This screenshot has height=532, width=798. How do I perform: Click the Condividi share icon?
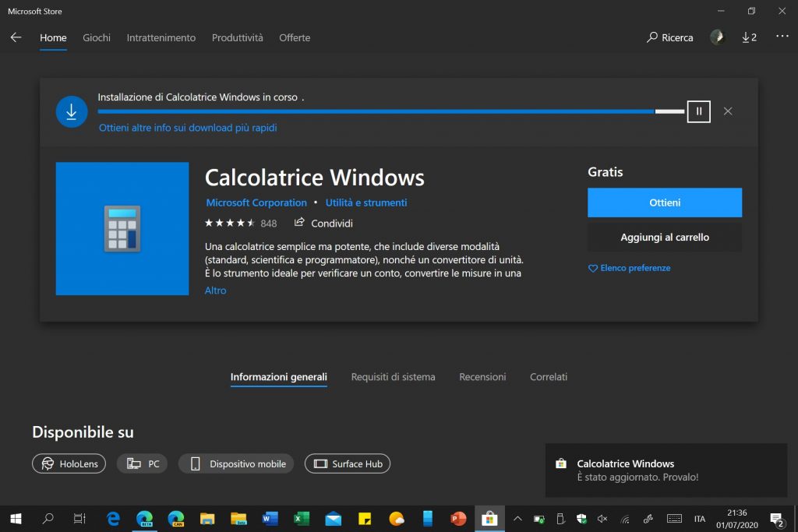[x=299, y=223]
